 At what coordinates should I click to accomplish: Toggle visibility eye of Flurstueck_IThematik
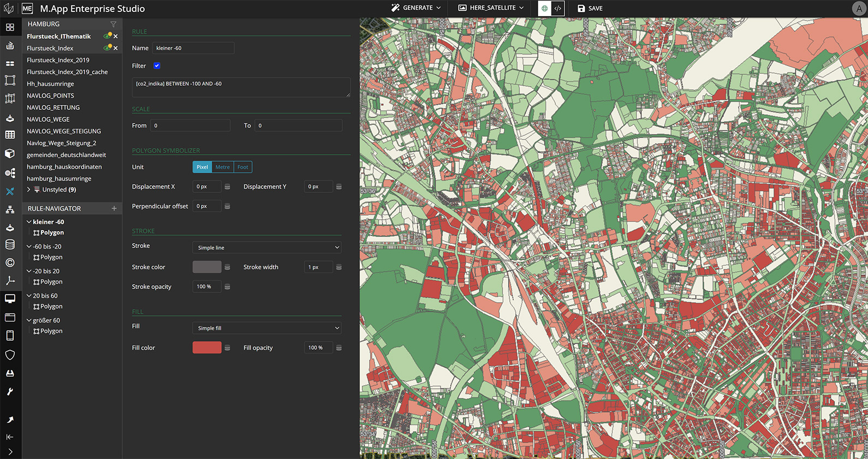pos(107,36)
